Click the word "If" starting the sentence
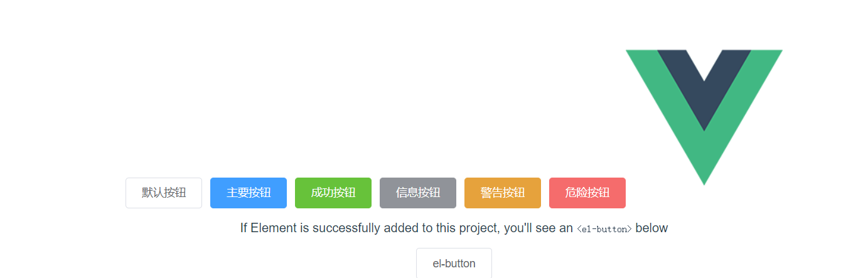 244,228
